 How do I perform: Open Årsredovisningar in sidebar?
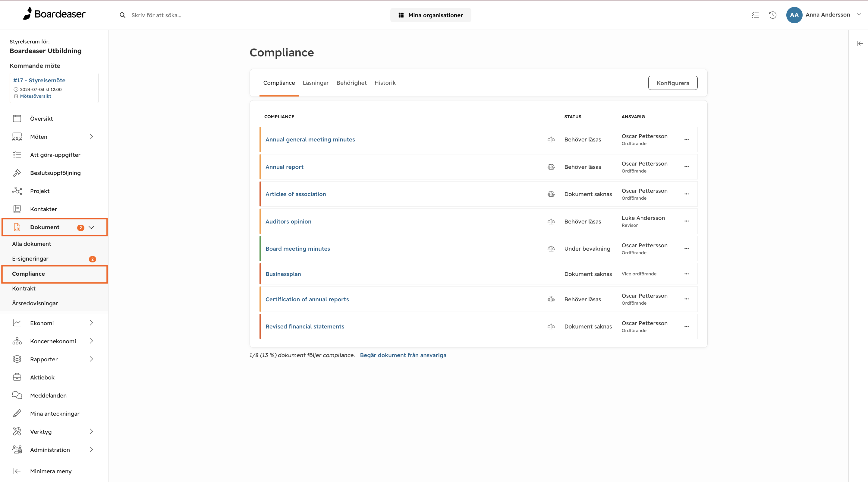tap(35, 303)
